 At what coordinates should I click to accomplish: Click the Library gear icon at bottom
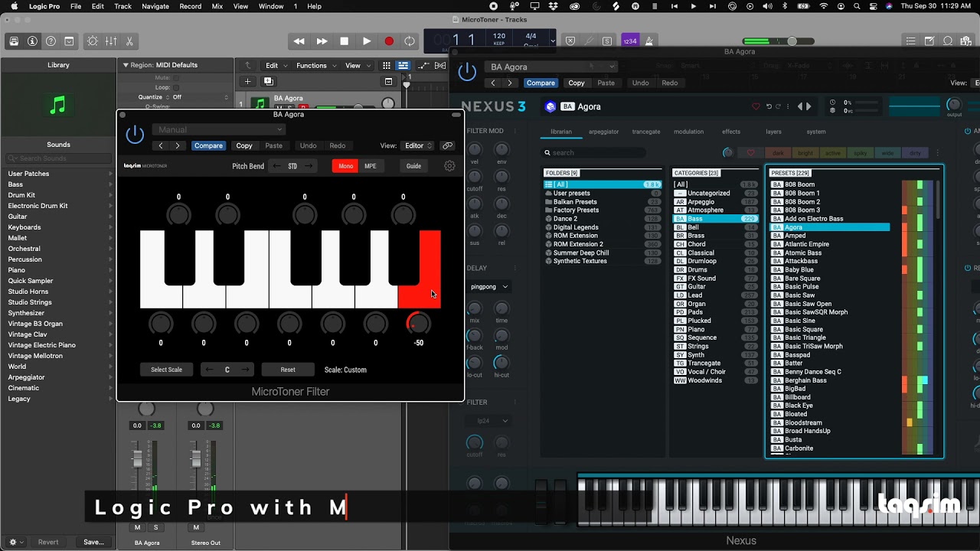(x=13, y=542)
